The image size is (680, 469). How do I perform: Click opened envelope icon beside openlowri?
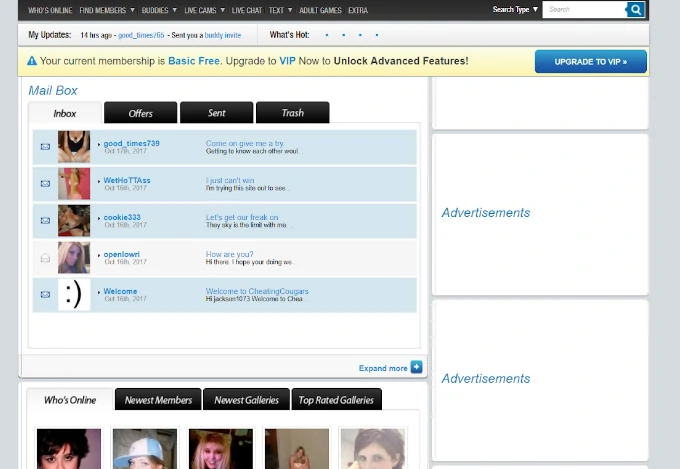(x=45, y=258)
